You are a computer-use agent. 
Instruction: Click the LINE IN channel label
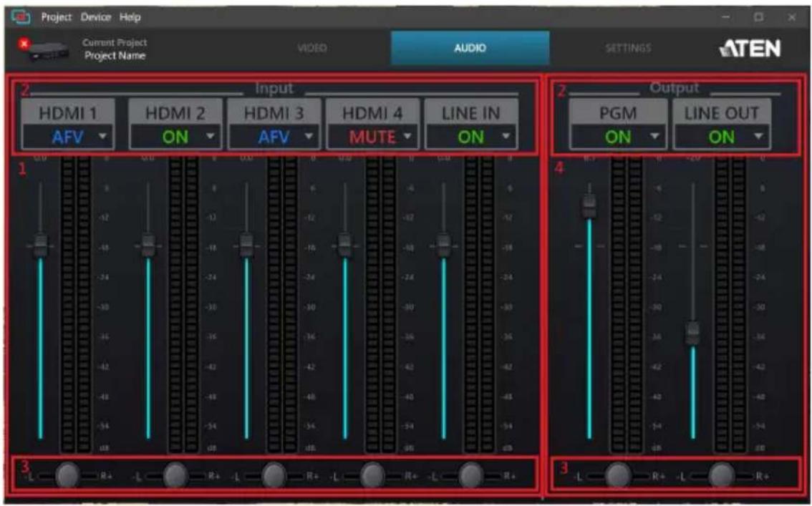(x=470, y=113)
